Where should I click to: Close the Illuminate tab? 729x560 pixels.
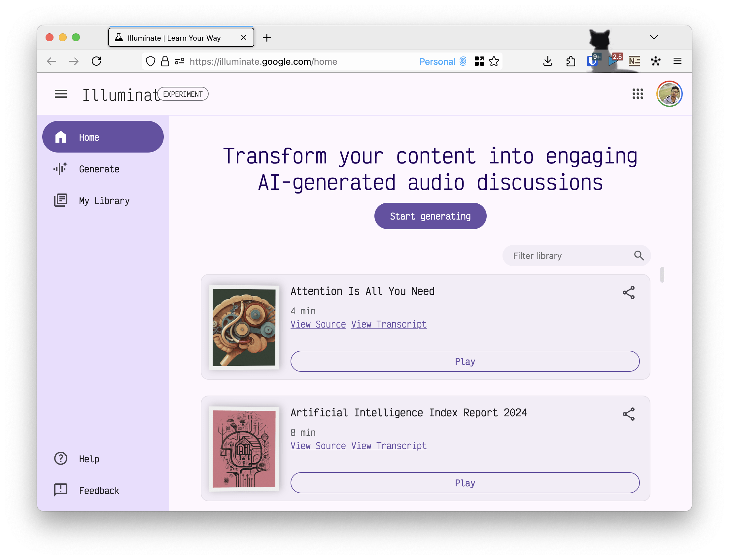[x=244, y=37]
